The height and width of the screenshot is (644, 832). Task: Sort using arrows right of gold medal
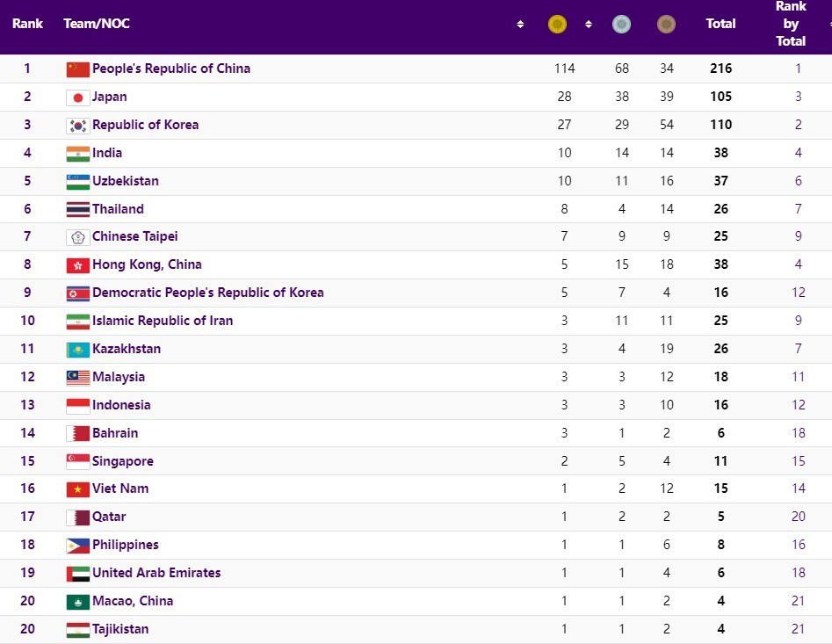[589, 25]
